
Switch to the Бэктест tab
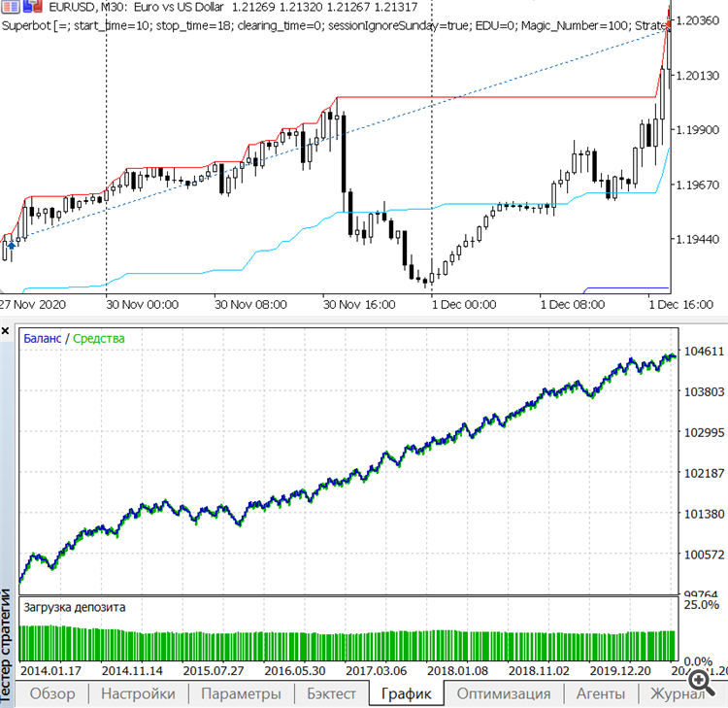coord(331,693)
